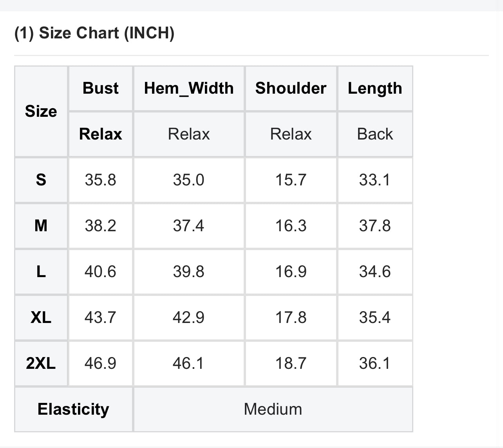The image size is (503, 448).
Task: Select the M size row label
Action: (41, 226)
